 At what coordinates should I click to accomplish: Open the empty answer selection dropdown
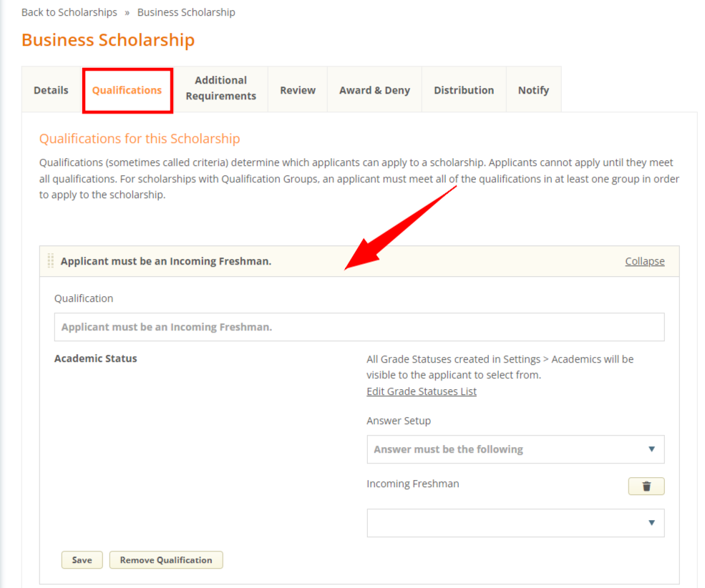515,523
